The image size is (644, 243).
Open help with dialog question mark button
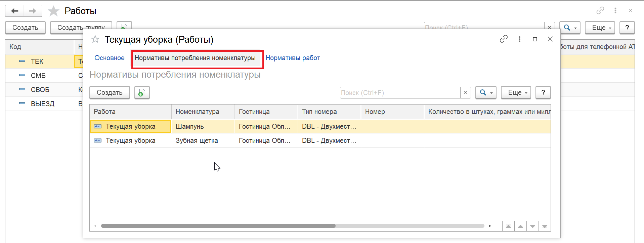coord(543,92)
